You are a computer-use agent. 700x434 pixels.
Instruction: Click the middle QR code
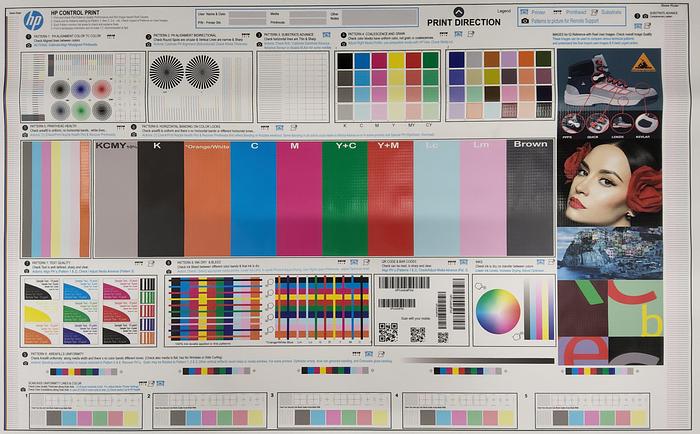[417, 334]
